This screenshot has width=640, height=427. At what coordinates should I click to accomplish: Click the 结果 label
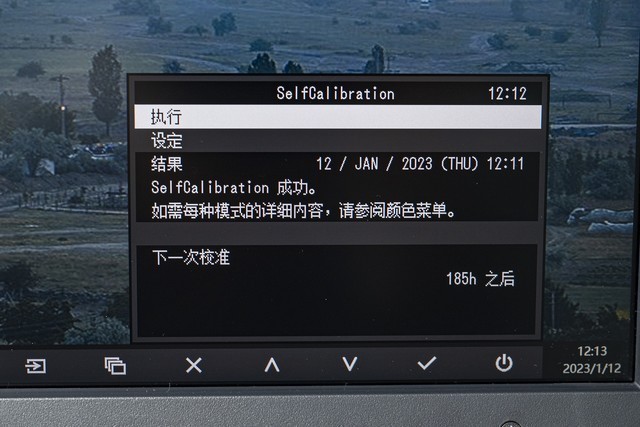pos(167,164)
